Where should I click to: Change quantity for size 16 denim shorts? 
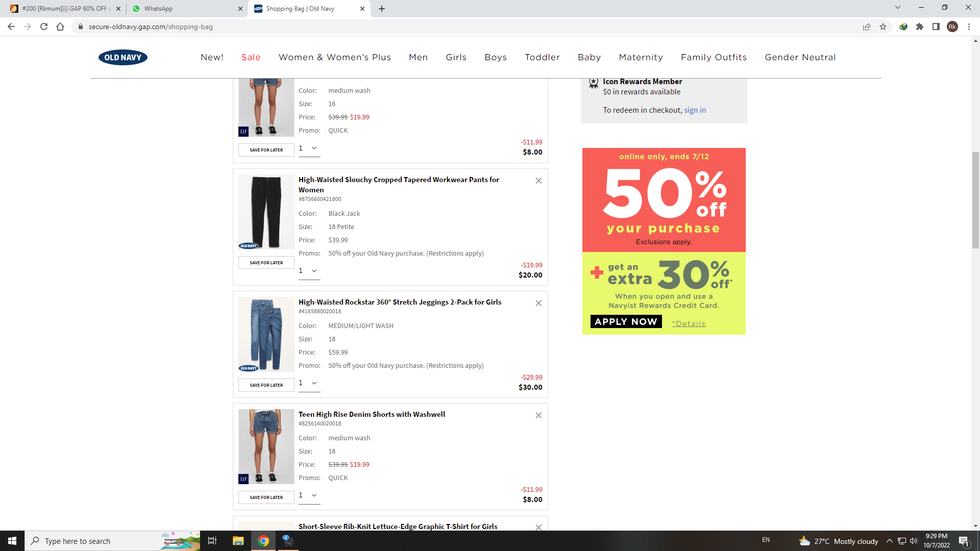(309, 148)
